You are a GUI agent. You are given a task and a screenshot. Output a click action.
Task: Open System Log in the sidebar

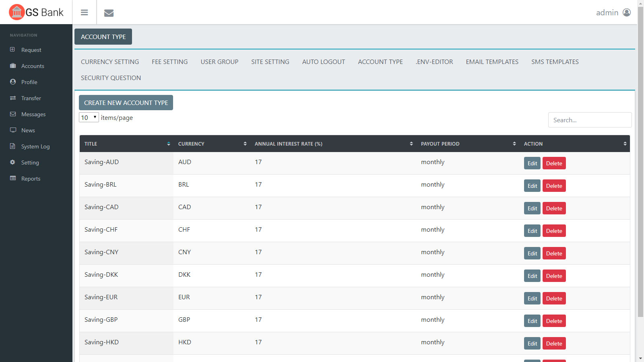[x=35, y=146]
